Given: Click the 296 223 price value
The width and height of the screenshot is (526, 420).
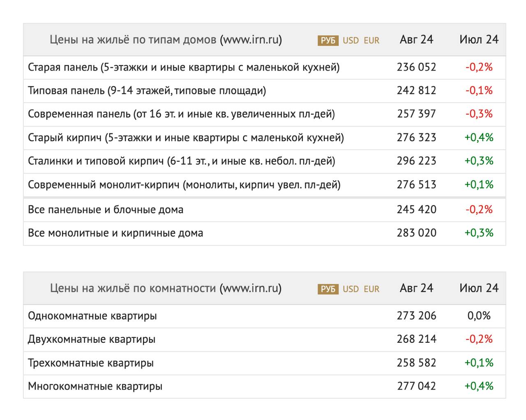Looking at the screenshot, I should coord(416,161).
